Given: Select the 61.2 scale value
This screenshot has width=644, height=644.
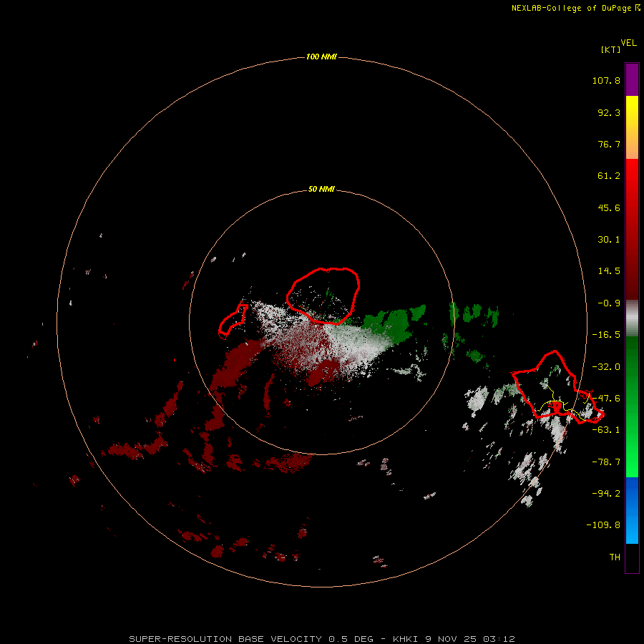Looking at the screenshot, I should pos(609,176).
